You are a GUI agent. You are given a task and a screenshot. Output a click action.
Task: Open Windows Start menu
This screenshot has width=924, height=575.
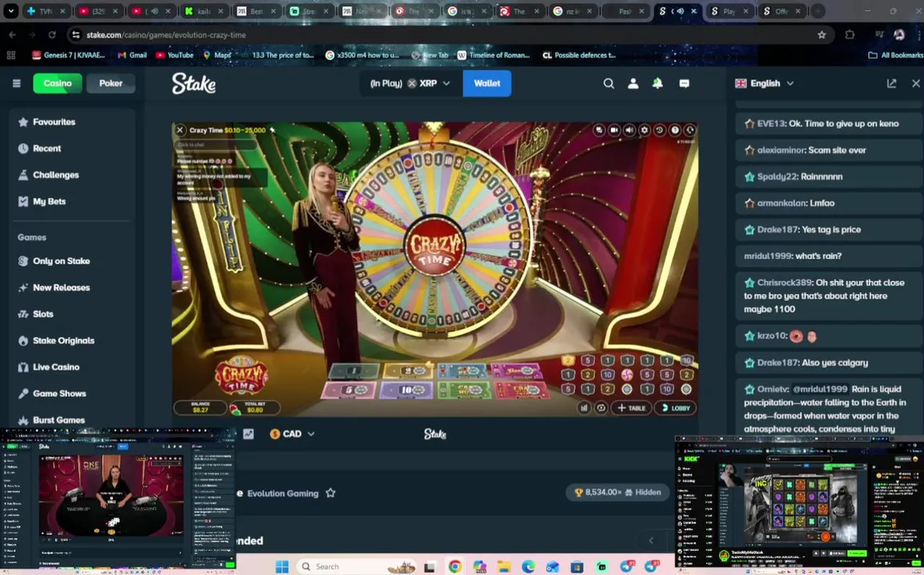pos(282,567)
